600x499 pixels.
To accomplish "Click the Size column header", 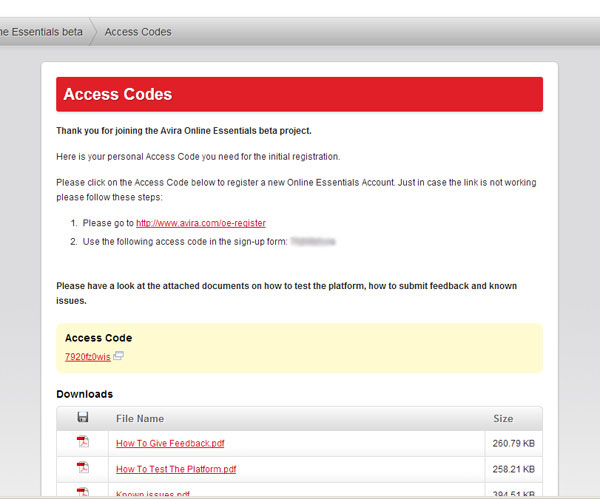I will pyautogui.click(x=503, y=419).
